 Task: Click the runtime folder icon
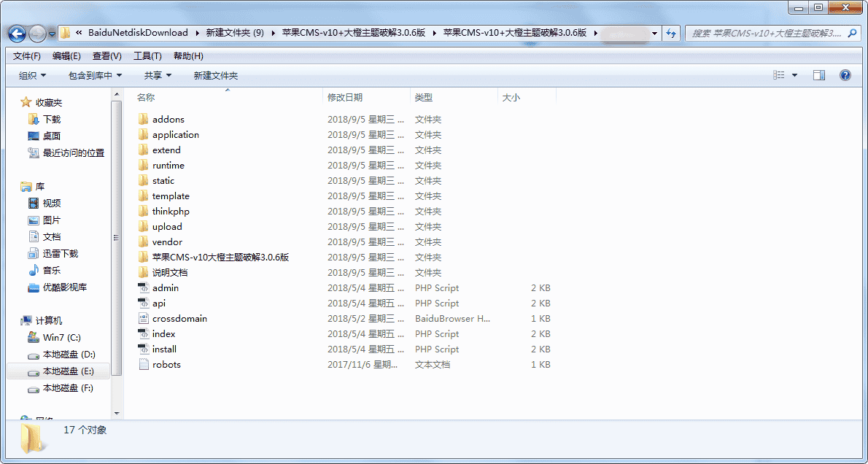(144, 165)
